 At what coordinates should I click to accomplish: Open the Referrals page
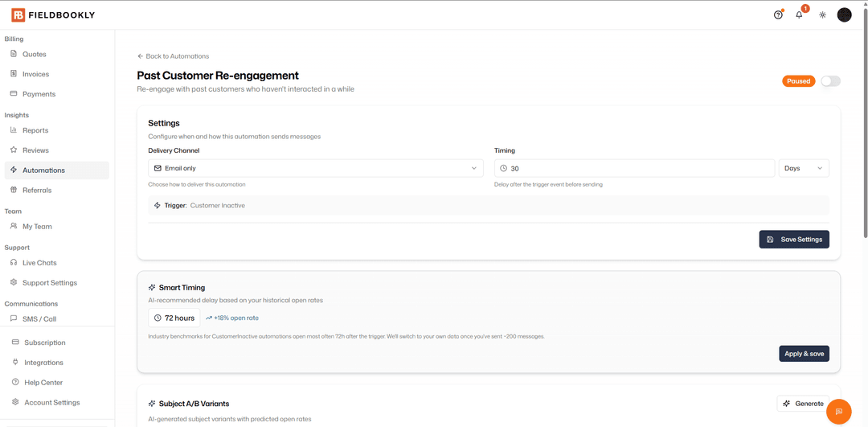click(x=56, y=190)
